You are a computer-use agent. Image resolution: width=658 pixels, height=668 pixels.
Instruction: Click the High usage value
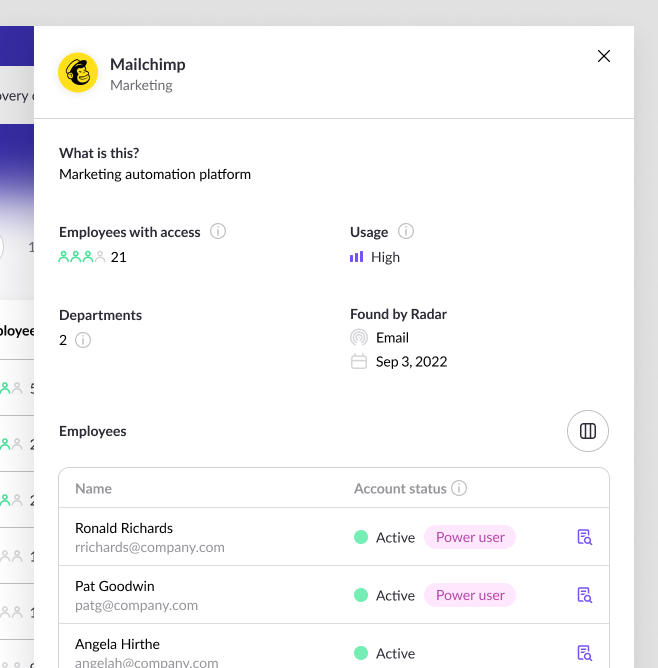(x=385, y=257)
